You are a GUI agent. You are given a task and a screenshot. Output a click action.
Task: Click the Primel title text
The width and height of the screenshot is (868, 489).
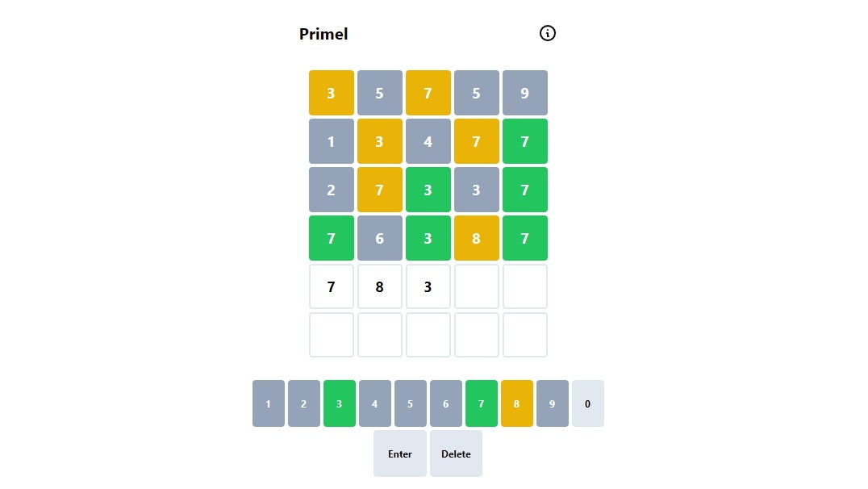pyautogui.click(x=323, y=34)
